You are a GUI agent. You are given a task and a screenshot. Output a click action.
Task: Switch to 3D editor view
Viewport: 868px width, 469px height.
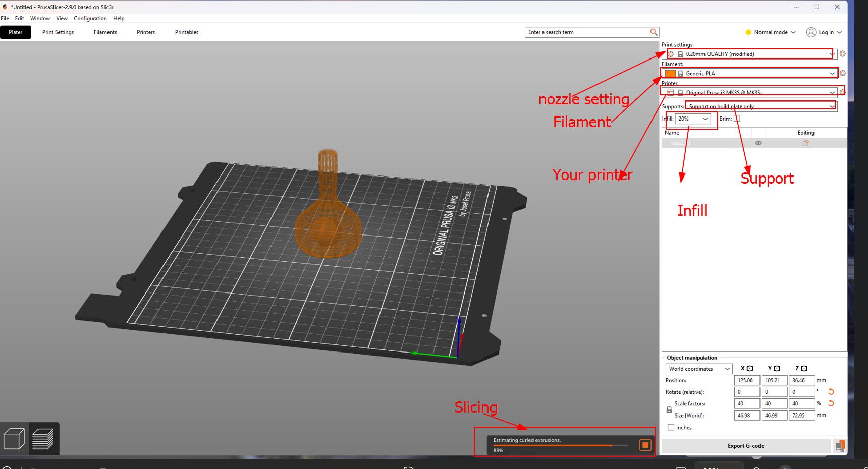[14, 439]
